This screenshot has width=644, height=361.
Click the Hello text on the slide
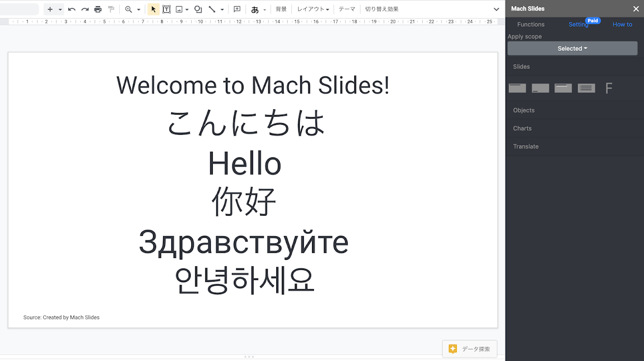coord(245,163)
